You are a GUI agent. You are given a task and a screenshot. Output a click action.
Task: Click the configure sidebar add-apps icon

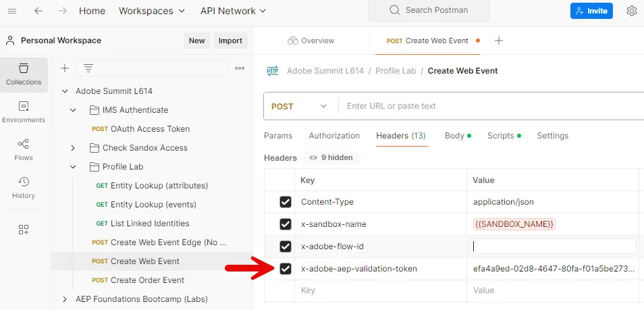24,230
